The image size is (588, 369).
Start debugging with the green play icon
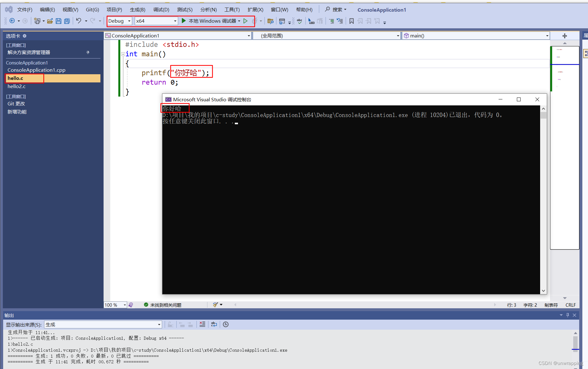tap(184, 21)
